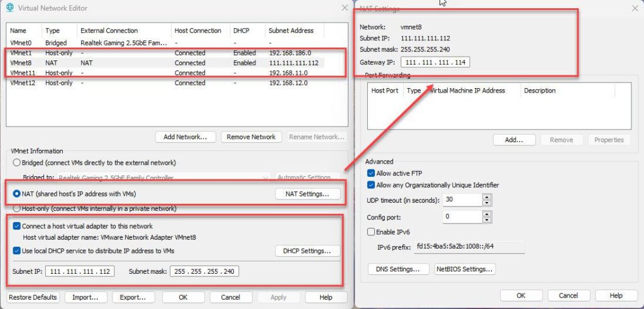Open Help in Virtual Network Editor
The image size is (644, 309).
click(326, 297)
